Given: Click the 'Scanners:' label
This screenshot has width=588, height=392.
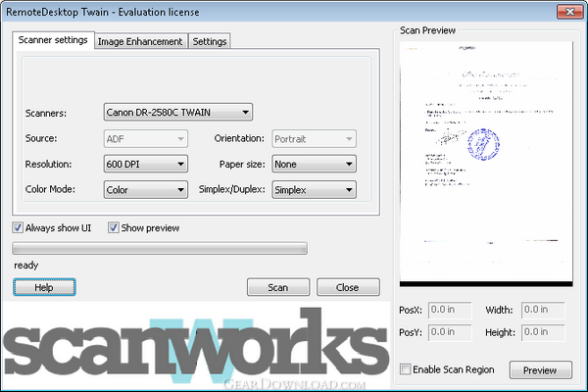Looking at the screenshot, I should 46,113.
